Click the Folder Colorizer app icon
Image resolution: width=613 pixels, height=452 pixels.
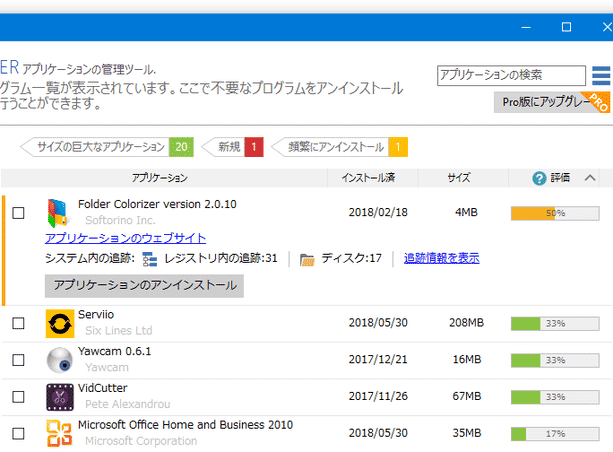(58, 213)
